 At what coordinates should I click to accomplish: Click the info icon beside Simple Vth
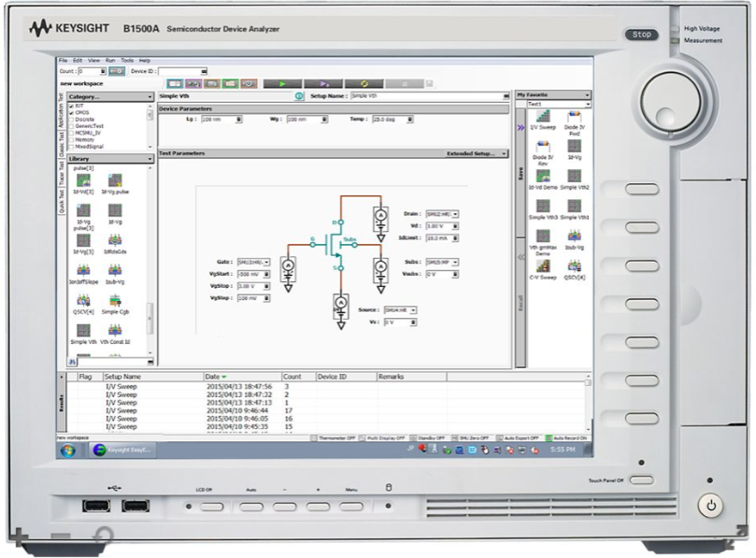pos(299,96)
